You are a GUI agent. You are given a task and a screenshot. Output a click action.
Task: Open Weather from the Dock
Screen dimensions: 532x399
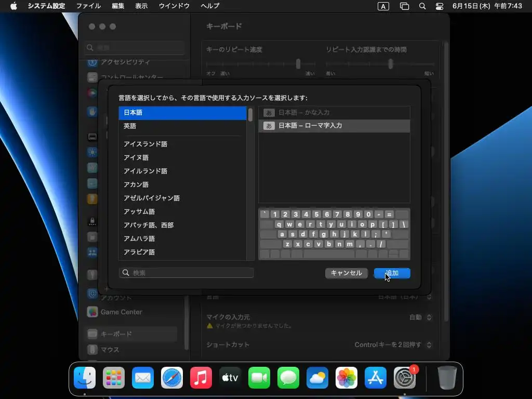point(317,378)
